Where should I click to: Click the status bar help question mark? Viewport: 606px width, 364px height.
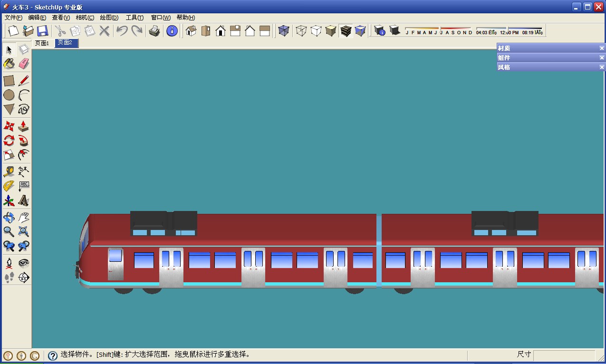point(53,355)
